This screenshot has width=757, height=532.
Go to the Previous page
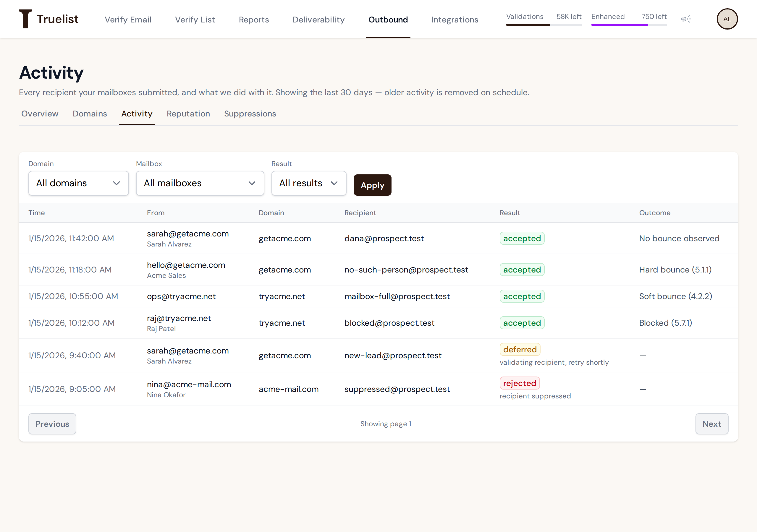(x=52, y=424)
